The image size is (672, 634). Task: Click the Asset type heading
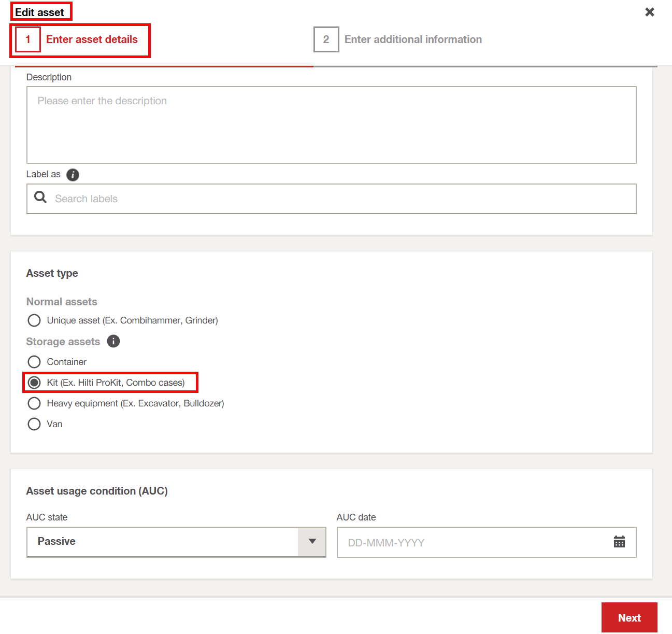pos(52,273)
